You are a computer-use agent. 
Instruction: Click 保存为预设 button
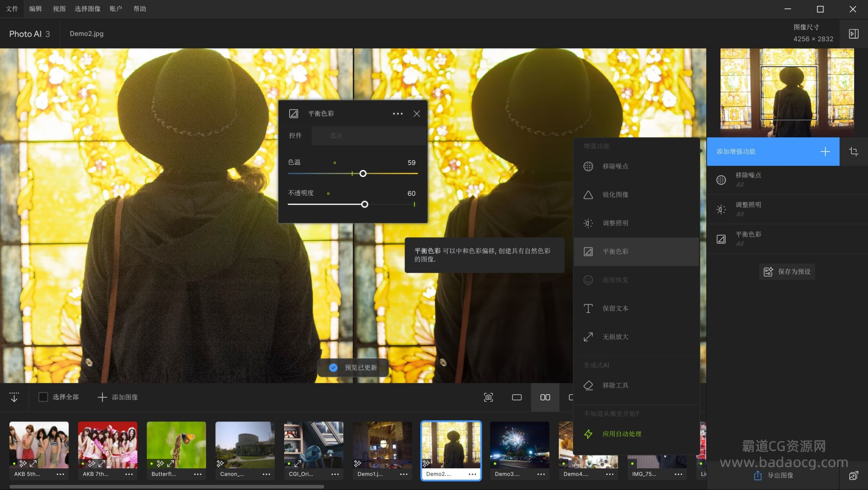click(787, 272)
